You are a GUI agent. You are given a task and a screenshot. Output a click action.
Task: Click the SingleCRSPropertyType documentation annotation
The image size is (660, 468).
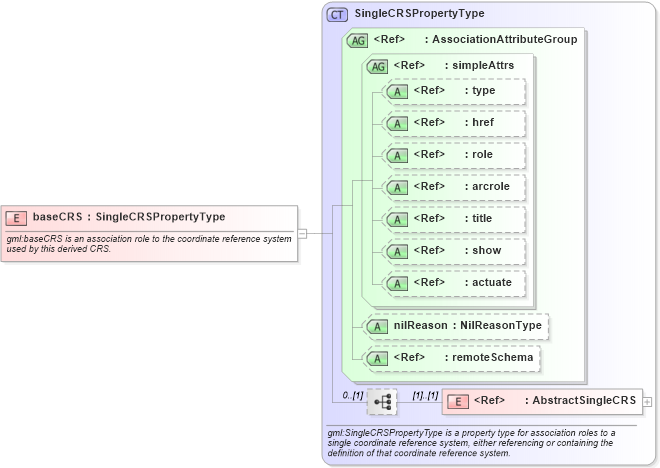coord(471,443)
